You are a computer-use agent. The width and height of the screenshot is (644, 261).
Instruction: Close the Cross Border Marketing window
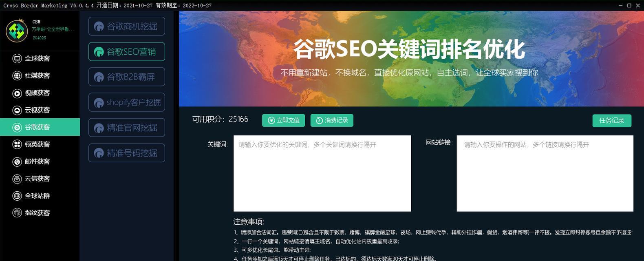(637, 5)
